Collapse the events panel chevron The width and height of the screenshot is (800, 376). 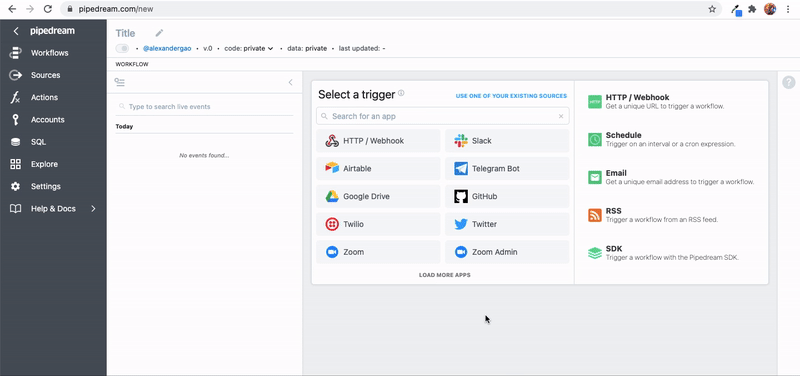pyautogui.click(x=290, y=82)
